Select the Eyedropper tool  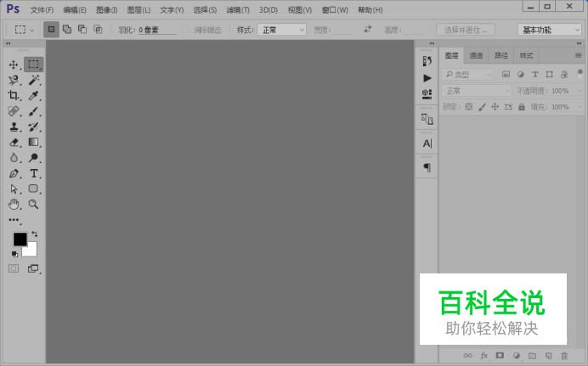[x=33, y=95]
